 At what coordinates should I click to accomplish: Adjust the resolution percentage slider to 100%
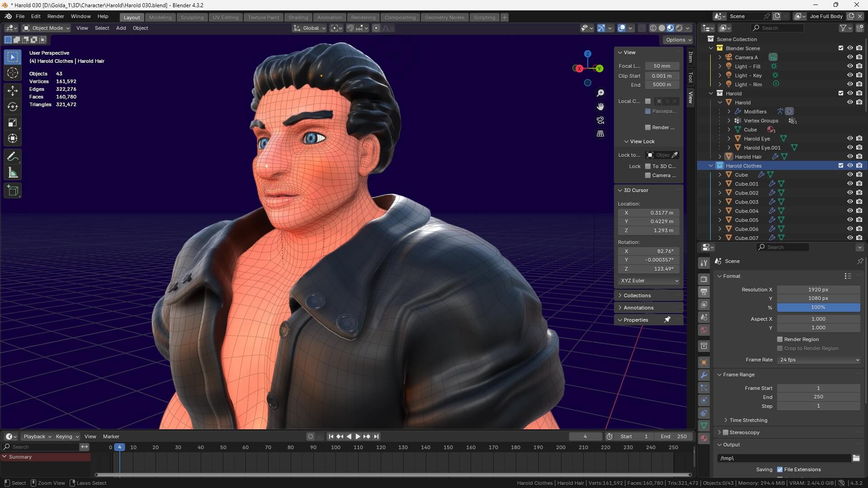[819, 307]
